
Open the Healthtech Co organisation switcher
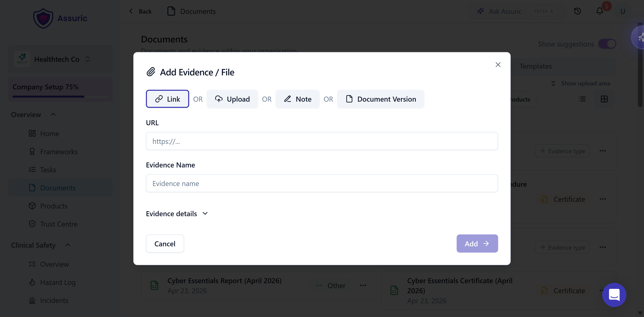tap(60, 59)
